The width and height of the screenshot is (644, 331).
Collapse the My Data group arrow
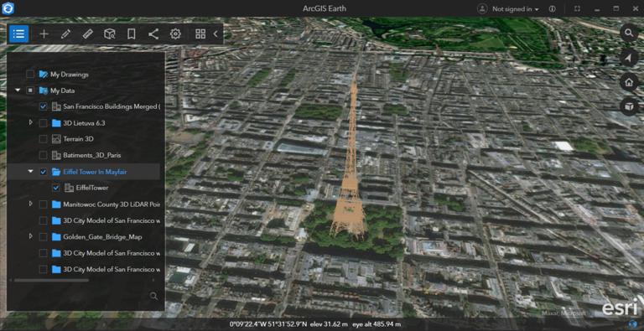(18, 91)
